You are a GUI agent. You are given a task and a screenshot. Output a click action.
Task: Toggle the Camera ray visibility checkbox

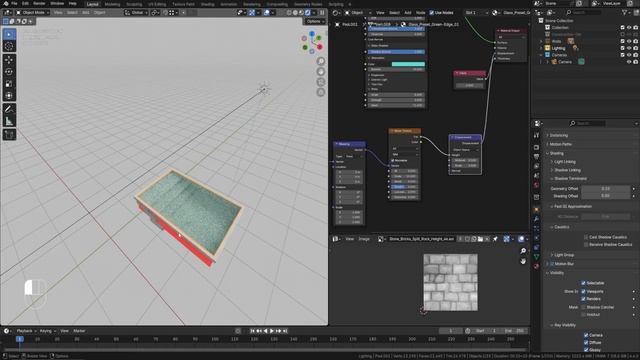586,335
